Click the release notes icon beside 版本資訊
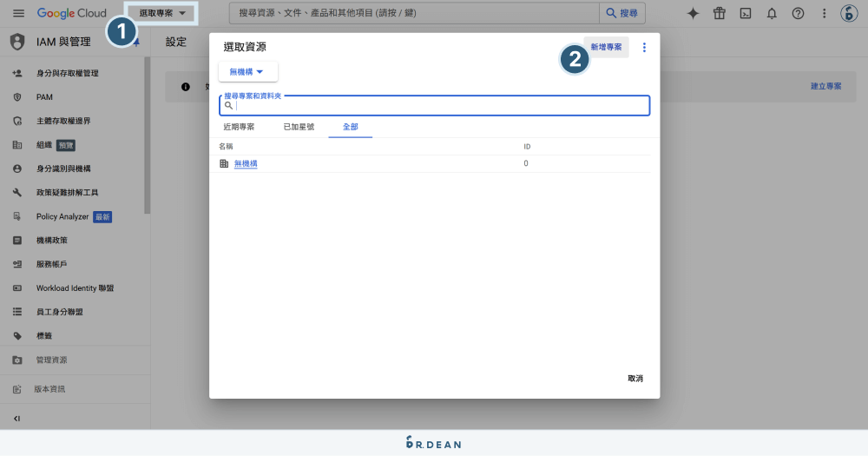868x456 pixels. click(x=17, y=389)
